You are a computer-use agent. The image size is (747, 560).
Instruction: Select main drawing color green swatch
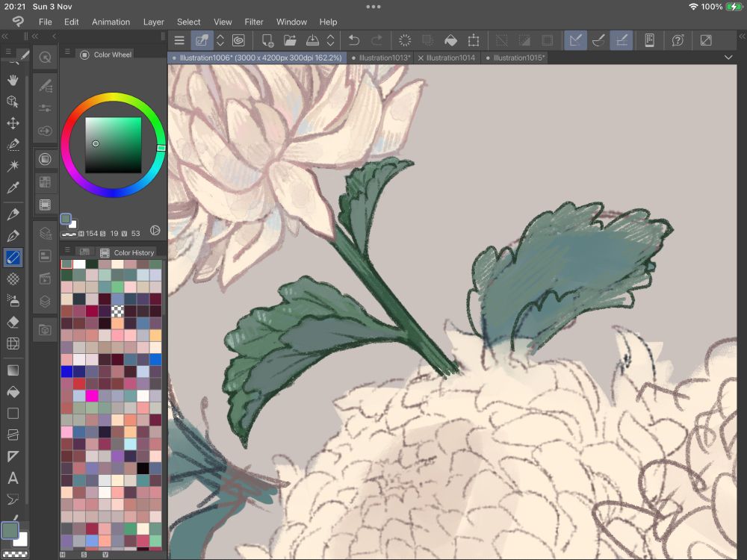tap(10, 529)
